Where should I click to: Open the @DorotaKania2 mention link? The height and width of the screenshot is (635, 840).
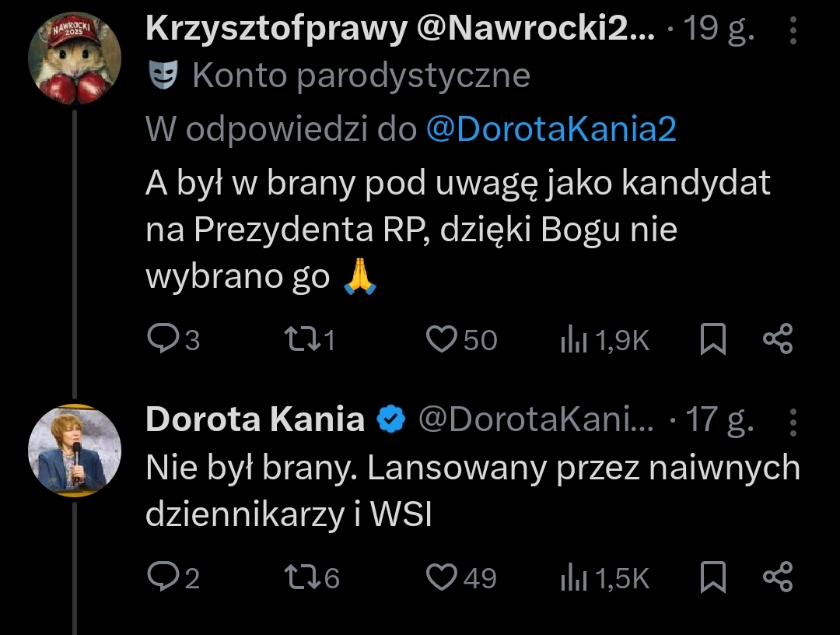(x=551, y=130)
